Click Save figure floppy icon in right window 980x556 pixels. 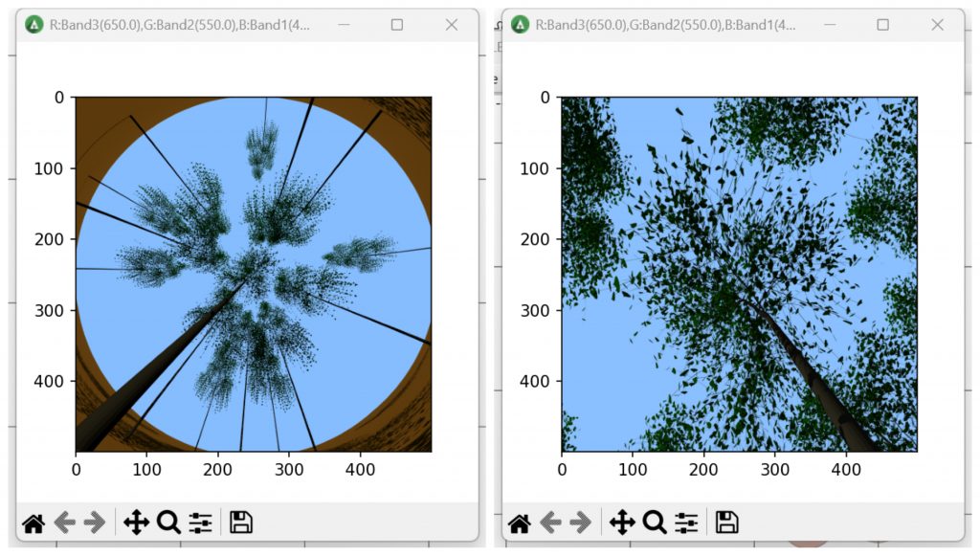[726, 523]
